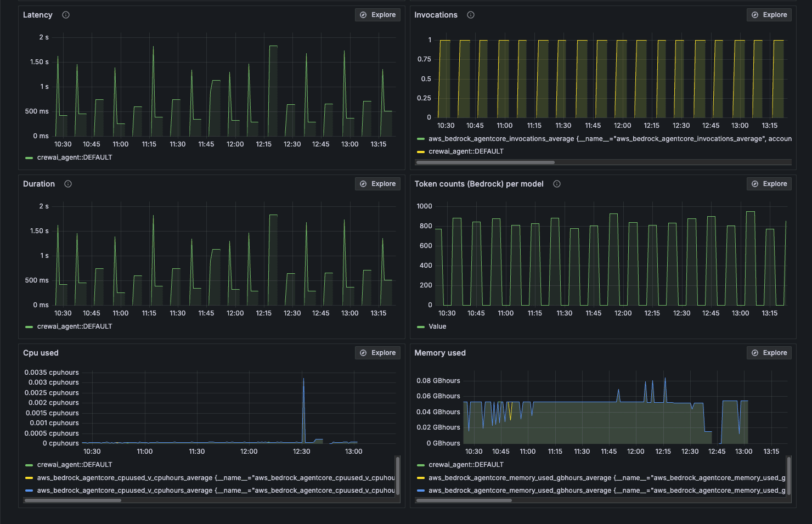The width and height of the screenshot is (812, 524).
Task: Click the 0.75 y-axis label in Invocations
Action: coord(424,59)
